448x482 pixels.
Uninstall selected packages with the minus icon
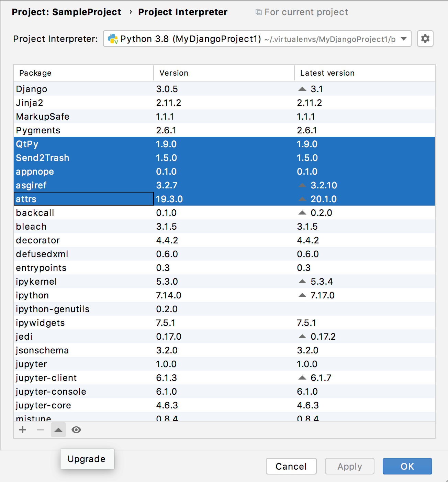point(40,429)
